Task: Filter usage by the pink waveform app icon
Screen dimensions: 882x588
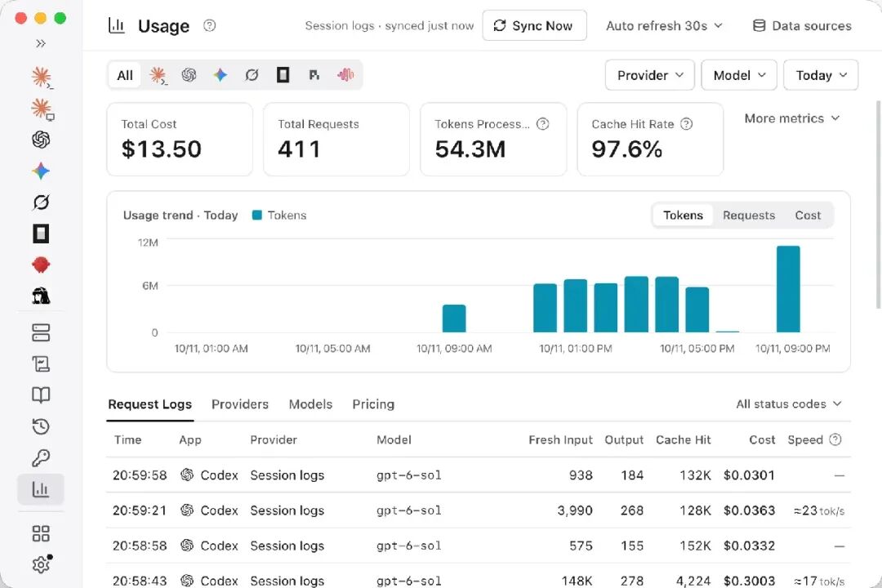Action: [345, 75]
